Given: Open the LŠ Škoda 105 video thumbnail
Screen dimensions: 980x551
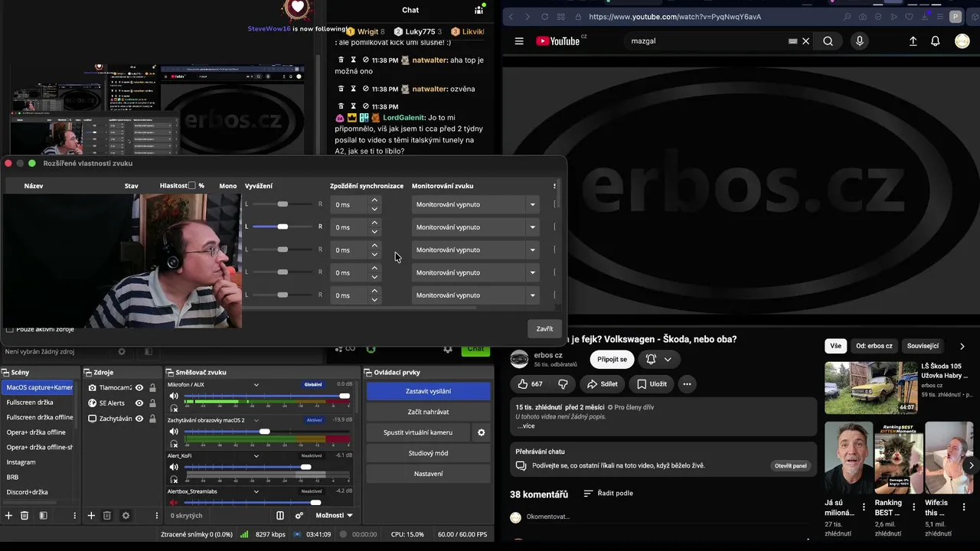Looking at the screenshot, I should tap(871, 387).
